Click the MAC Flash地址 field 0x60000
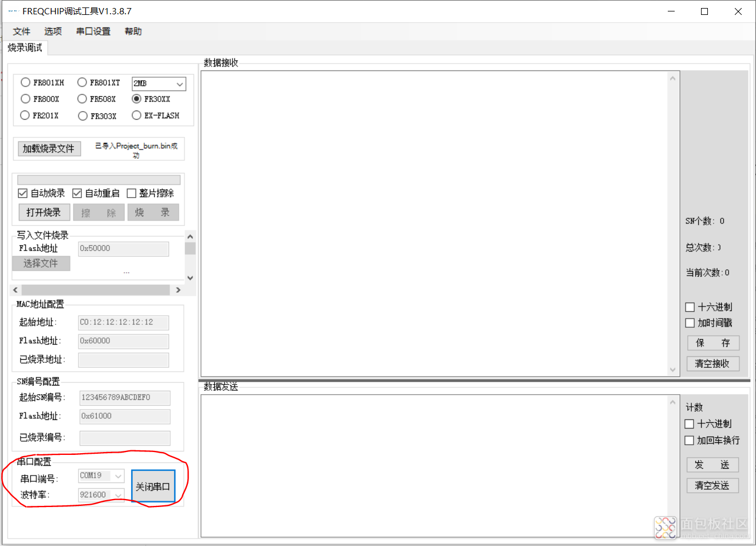 pos(123,341)
